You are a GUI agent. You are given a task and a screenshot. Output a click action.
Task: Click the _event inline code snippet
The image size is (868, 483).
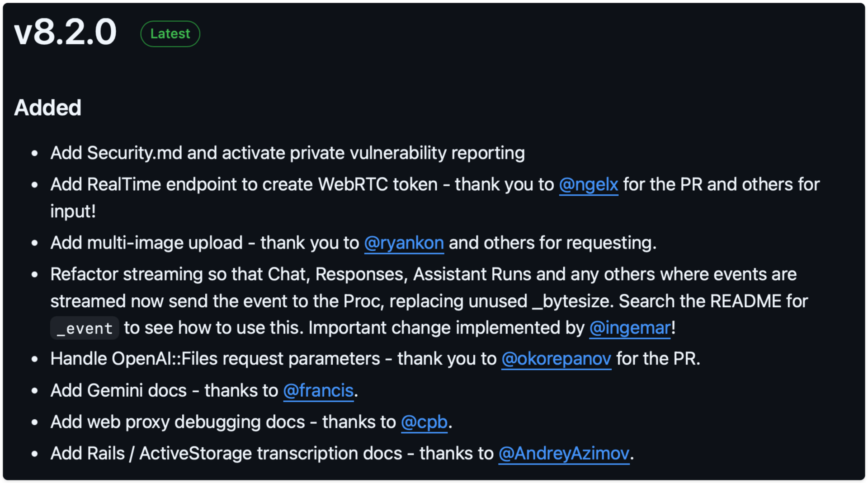pos(85,328)
